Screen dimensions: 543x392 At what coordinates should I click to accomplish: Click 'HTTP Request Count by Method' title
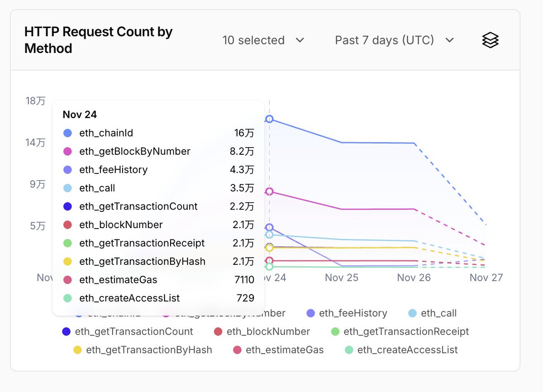pyautogui.click(x=98, y=40)
